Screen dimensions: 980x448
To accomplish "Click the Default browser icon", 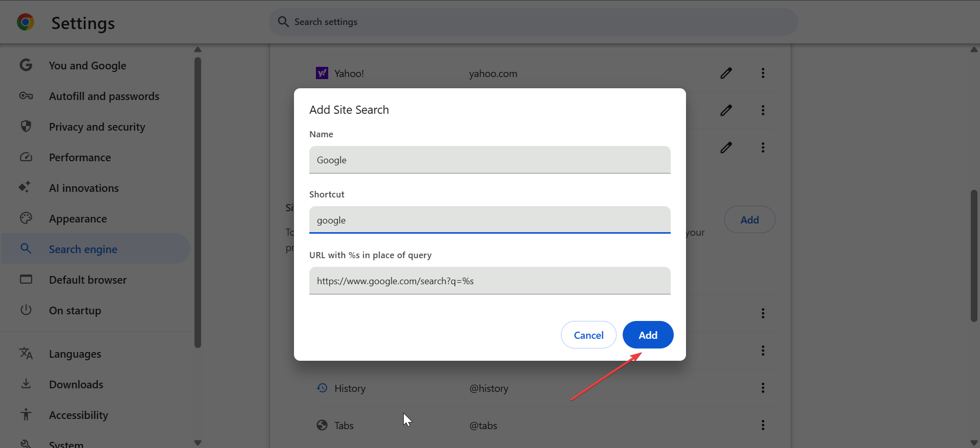I will tap(26, 280).
